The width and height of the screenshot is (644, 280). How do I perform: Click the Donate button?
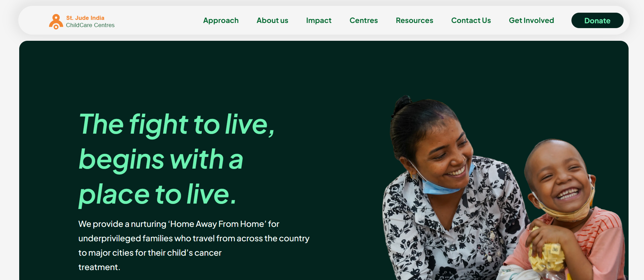(x=597, y=21)
